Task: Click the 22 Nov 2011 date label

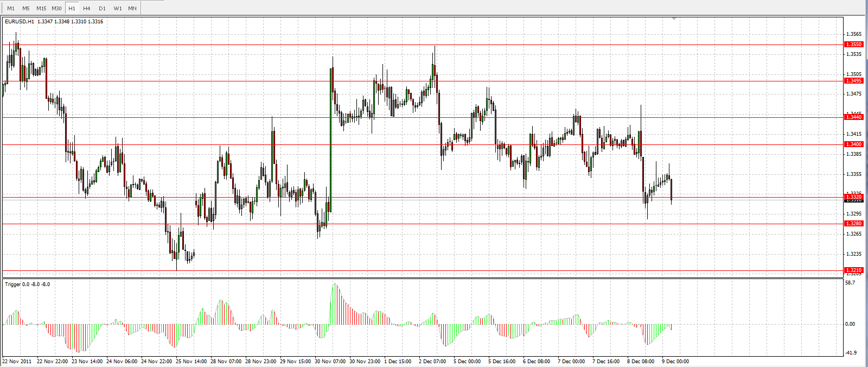Action: pyautogui.click(x=17, y=362)
